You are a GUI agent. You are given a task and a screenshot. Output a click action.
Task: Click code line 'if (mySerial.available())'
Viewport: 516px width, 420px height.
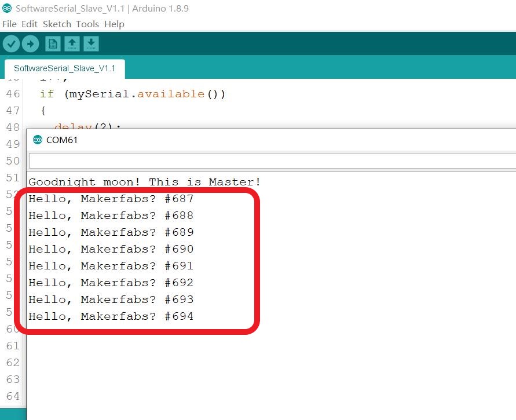[133, 94]
